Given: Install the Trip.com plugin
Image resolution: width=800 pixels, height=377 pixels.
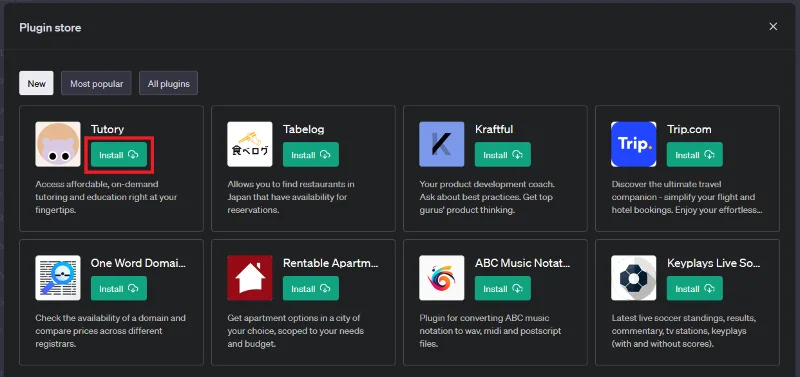Looking at the screenshot, I should point(694,155).
